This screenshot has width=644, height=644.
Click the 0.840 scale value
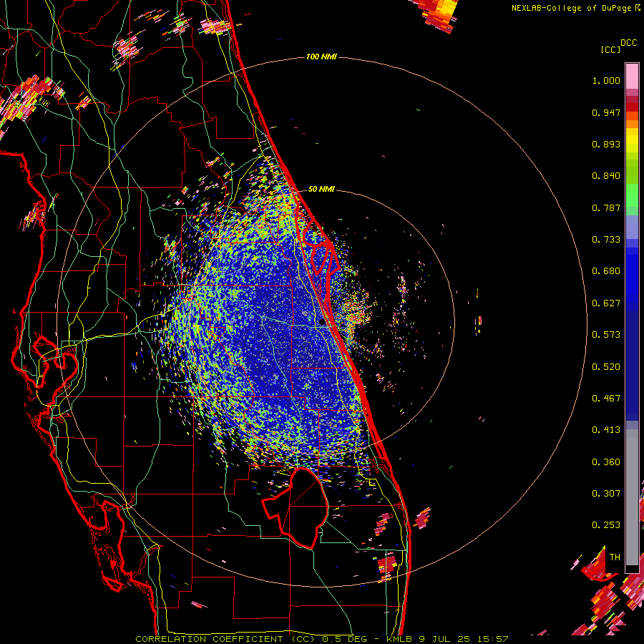tap(606, 176)
